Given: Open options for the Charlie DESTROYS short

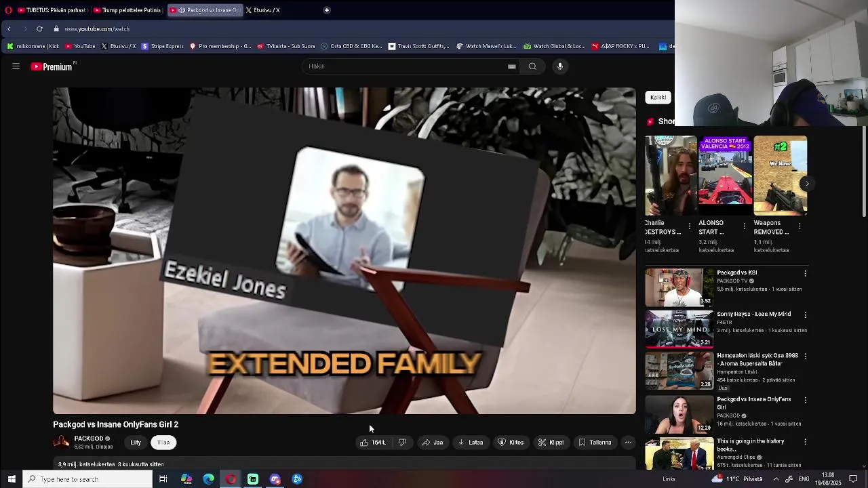Looking at the screenshot, I should (x=690, y=226).
